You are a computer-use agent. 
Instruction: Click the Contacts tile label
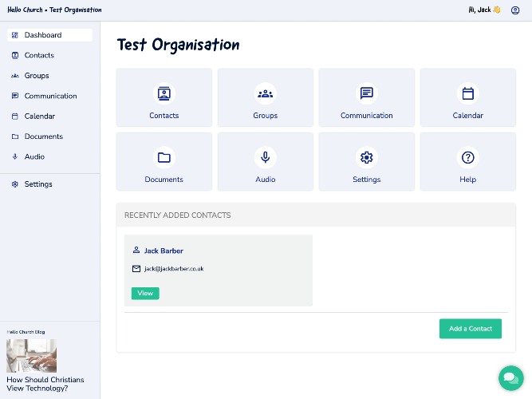point(164,116)
